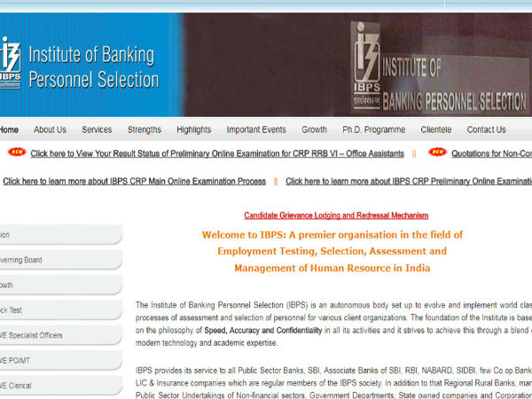Open the About Us menu
Image resolution: width=532 pixels, height=399 pixels.
pos(50,129)
